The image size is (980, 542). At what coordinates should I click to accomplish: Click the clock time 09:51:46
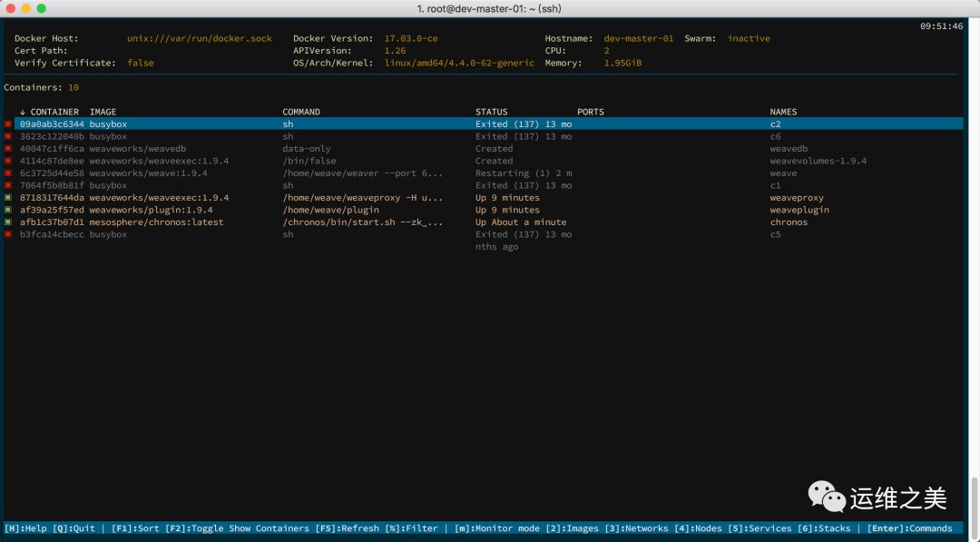(x=941, y=26)
